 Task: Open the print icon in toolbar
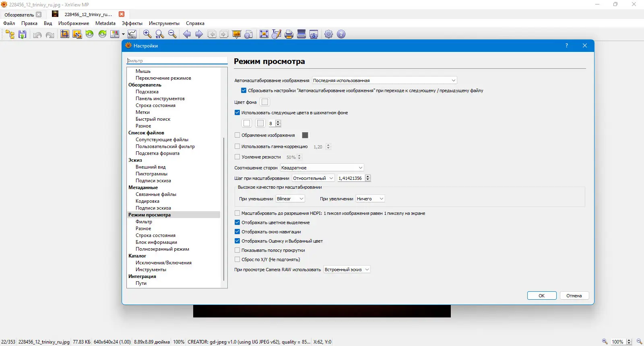coord(289,34)
